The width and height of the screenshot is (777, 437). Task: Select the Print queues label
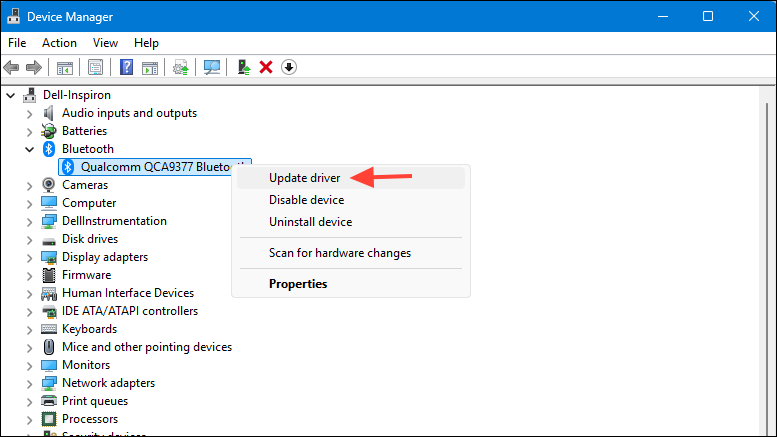coord(95,401)
